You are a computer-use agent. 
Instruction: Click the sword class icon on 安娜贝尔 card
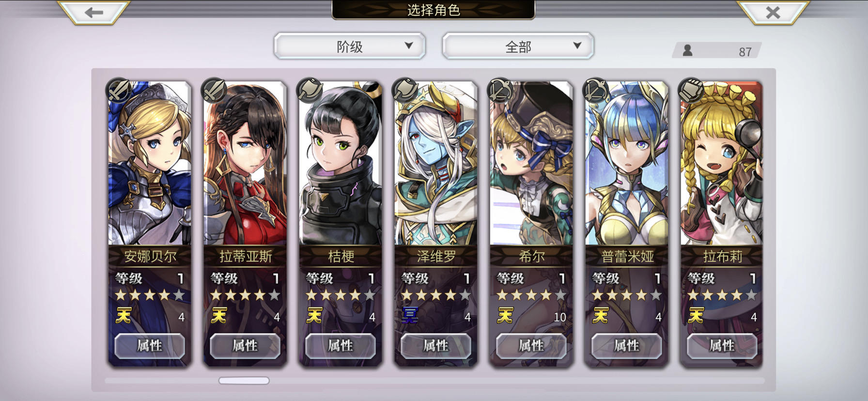tap(118, 90)
